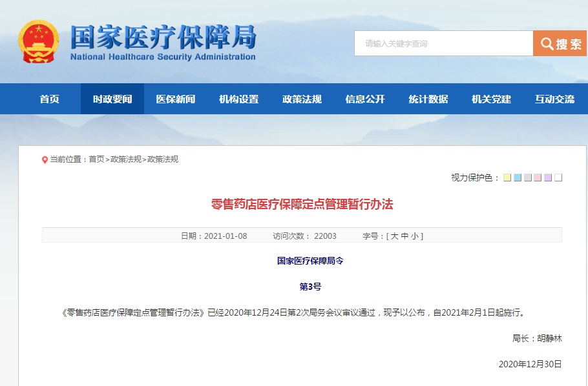
Task: Open the 政策法规 navigation tab
Action: [x=302, y=99]
